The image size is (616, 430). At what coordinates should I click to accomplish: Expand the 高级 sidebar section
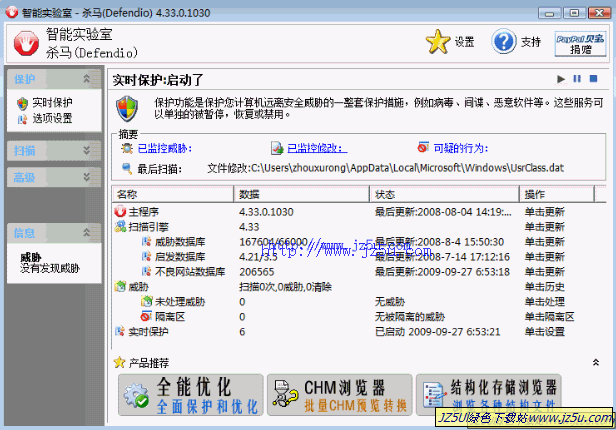click(x=86, y=177)
